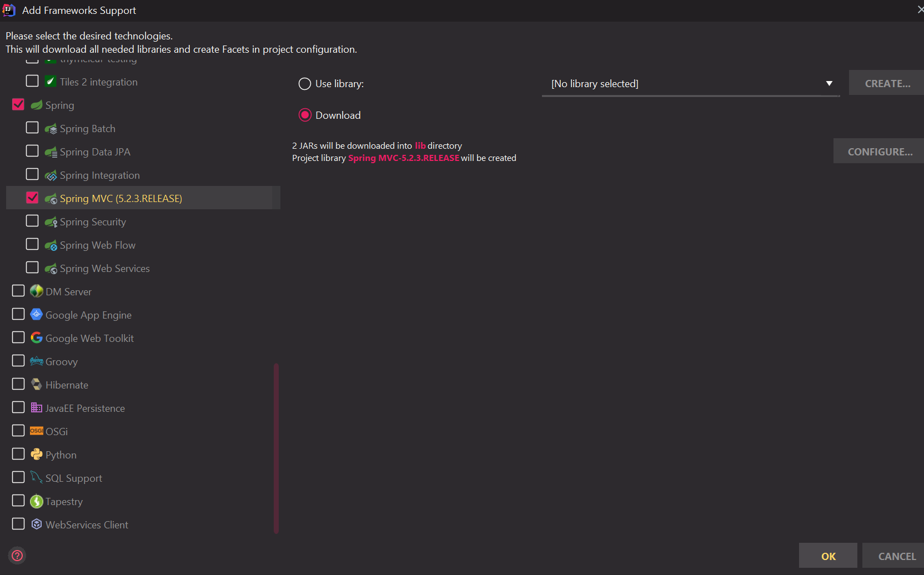Click the Spring Security icon
Screen dimensions: 924x575
(x=51, y=222)
